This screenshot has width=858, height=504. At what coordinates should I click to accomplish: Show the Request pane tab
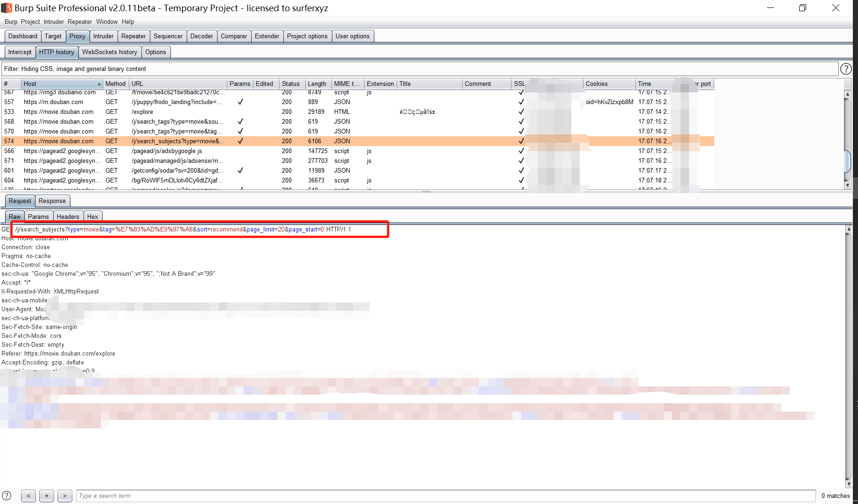click(x=20, y=201)
